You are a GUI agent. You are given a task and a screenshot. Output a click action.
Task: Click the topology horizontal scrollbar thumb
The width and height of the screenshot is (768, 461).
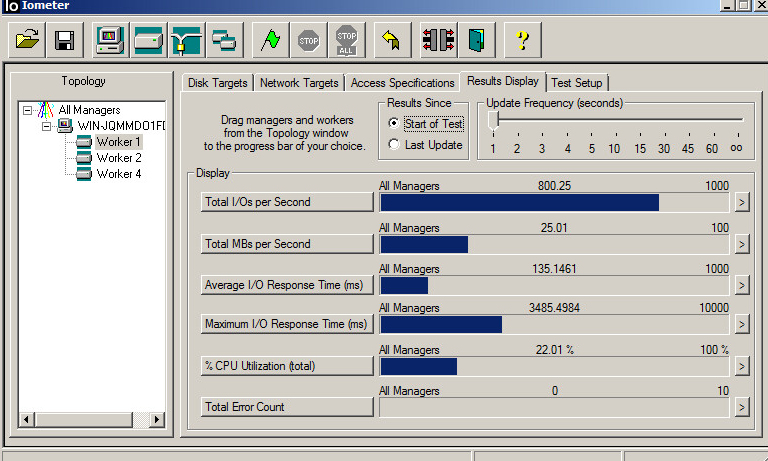coord(84,420)
